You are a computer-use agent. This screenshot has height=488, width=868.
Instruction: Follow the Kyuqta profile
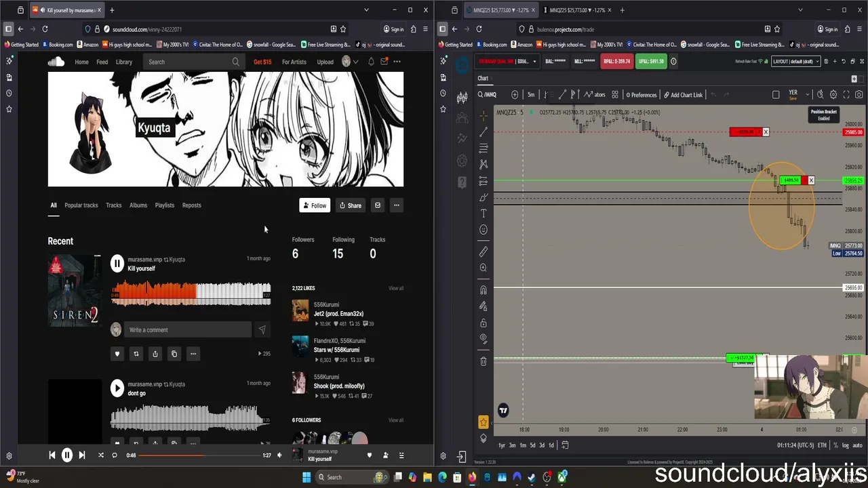(x=315, y=205)
